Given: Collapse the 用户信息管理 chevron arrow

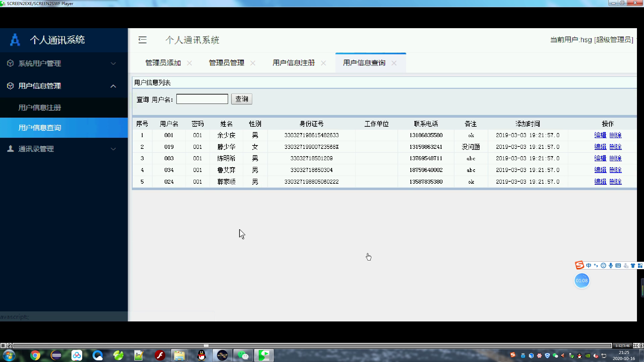Looking at the screenshot, I should (113, 86).
